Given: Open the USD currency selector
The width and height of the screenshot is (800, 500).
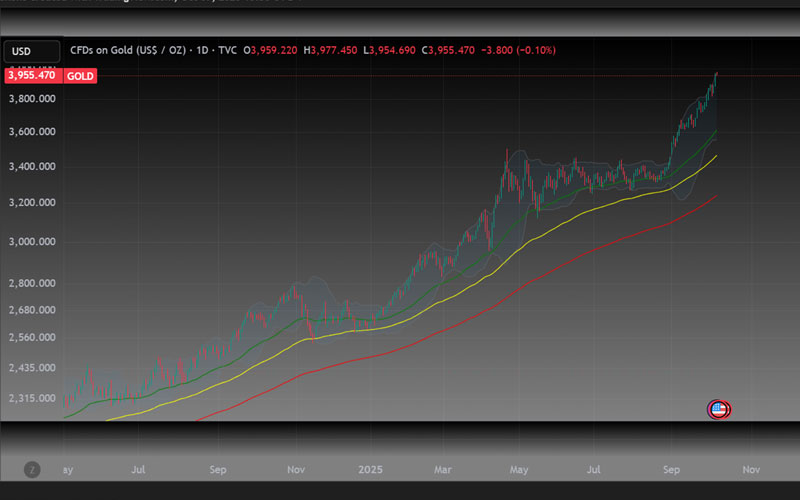Looking at the screenshot, I should click(x=20, y=50).
